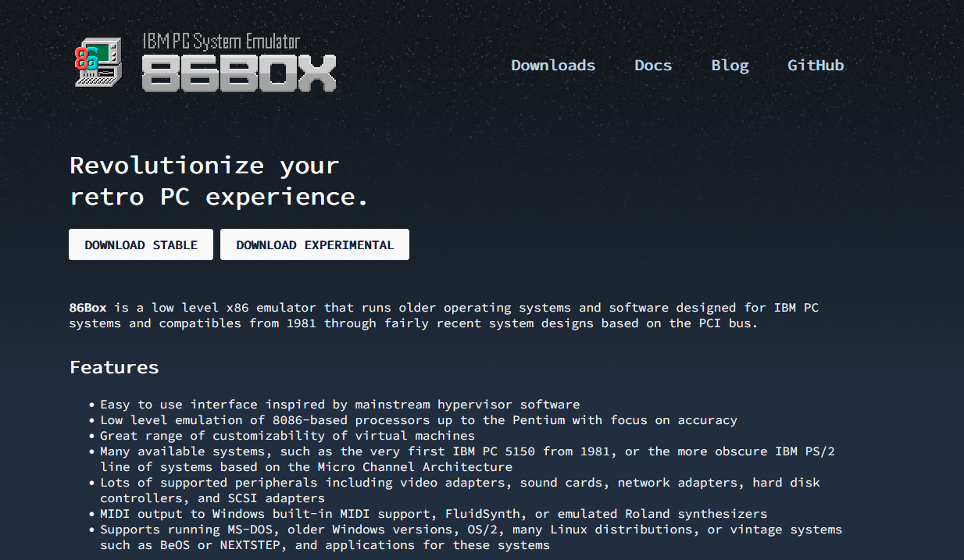Select the 'Low level emulation of 8086-based' bullet

coord(419,420)
